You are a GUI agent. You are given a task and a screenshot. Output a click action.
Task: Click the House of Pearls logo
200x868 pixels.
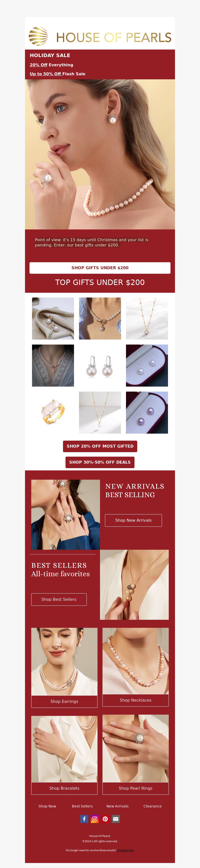click(100, 36)
